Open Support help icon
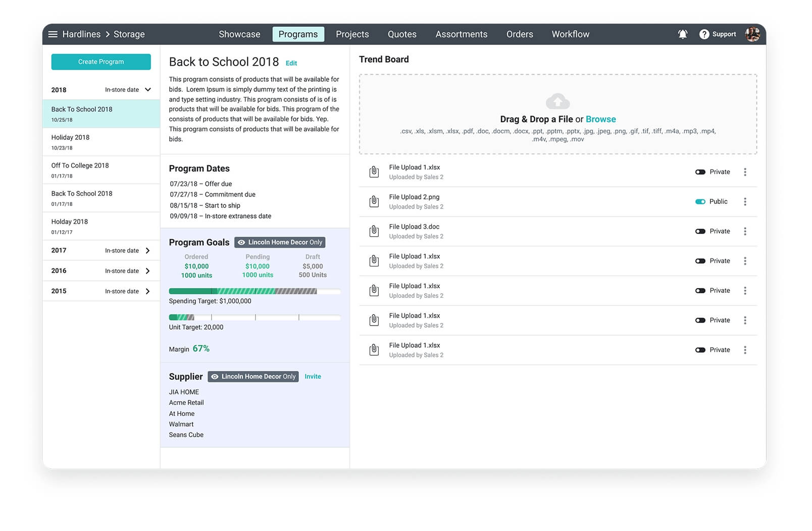 [704, 34]
